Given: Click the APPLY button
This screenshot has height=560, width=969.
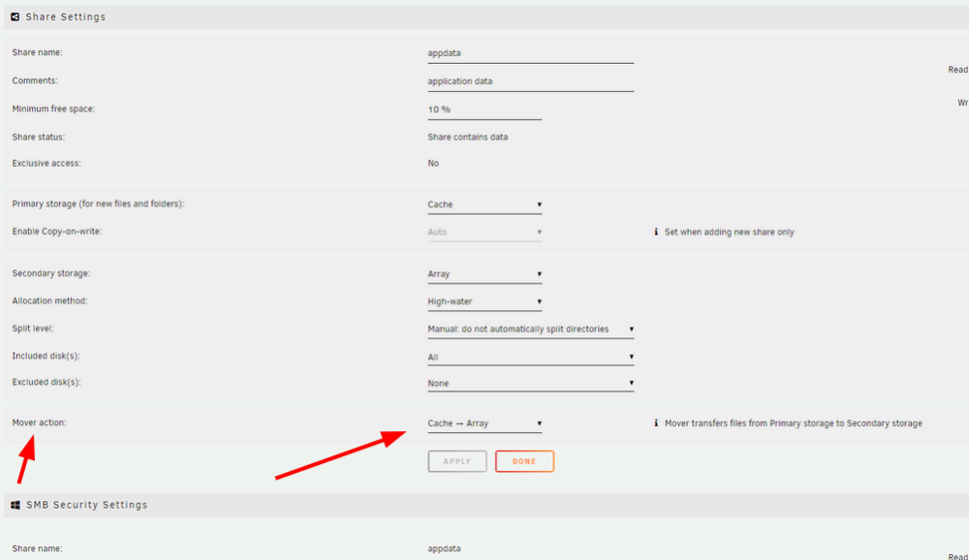Looking at the screenshot, I should pyautogui.click(x=457, y=461).
